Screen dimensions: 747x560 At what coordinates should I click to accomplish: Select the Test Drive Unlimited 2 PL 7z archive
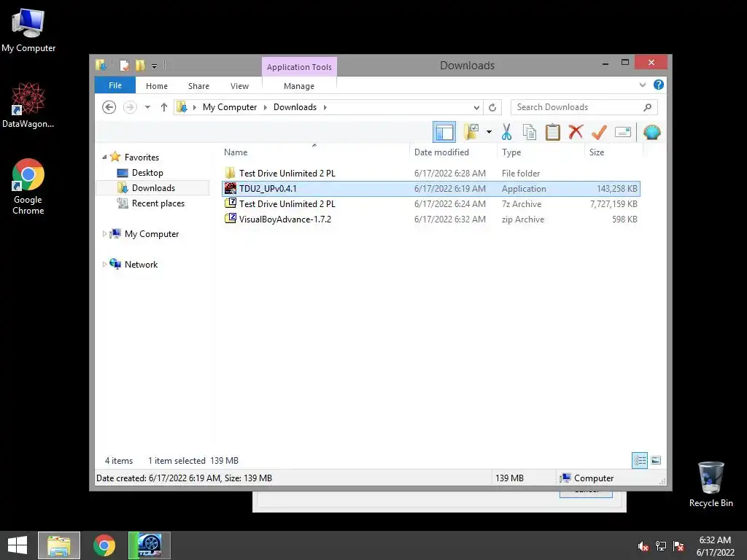point(431,204)
